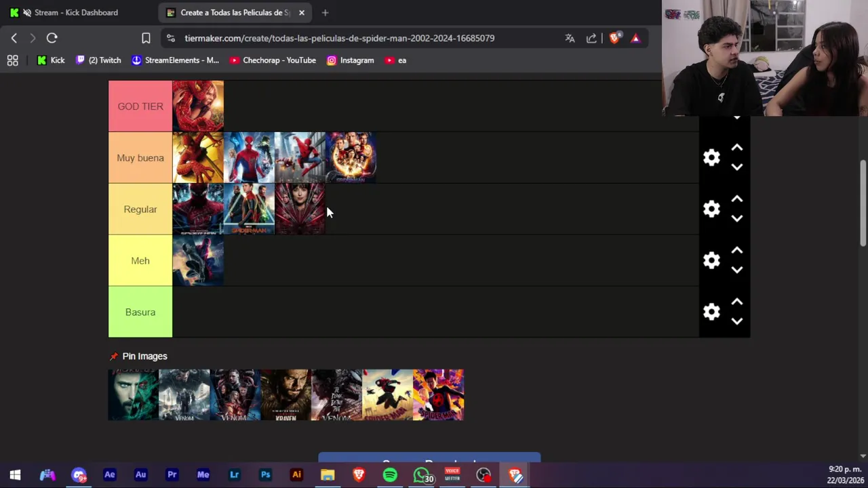The width and height of the screenshot is (868, 488).
Task: Move the Meh row up
Action: (x=737, y=251)
